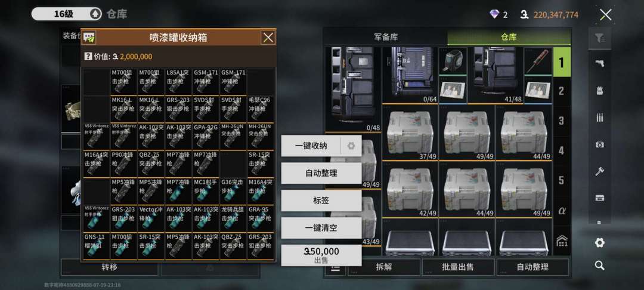Switch to warehouse page 3
Image resolution: width=644 pixels, height=290 pixels.
pyautogui.click(x=562, y=121)
